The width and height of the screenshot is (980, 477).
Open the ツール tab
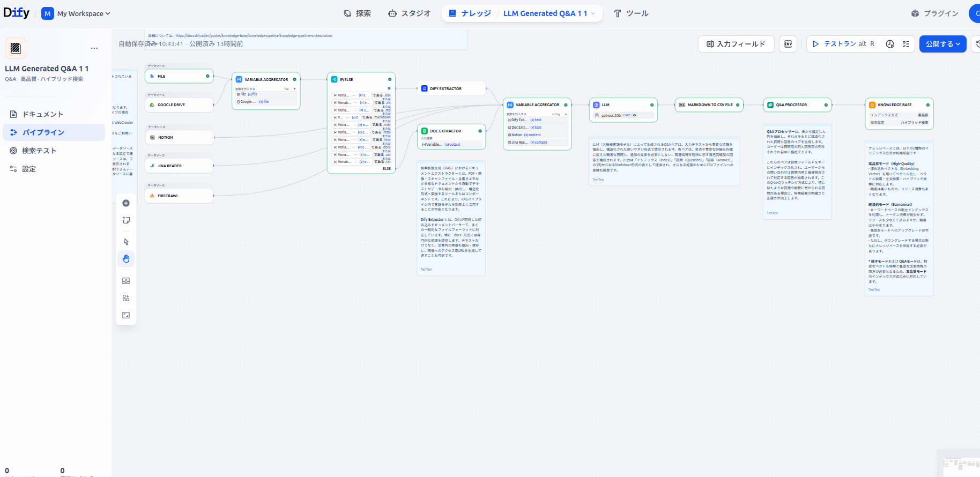tap(631, 13)
